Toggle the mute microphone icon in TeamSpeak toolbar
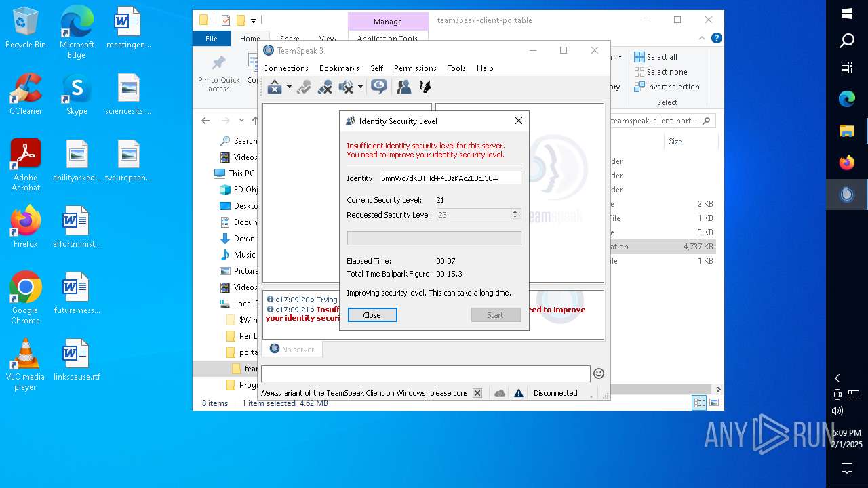The width and height of the screenshot is (868, 488). (x=325, y=87)
